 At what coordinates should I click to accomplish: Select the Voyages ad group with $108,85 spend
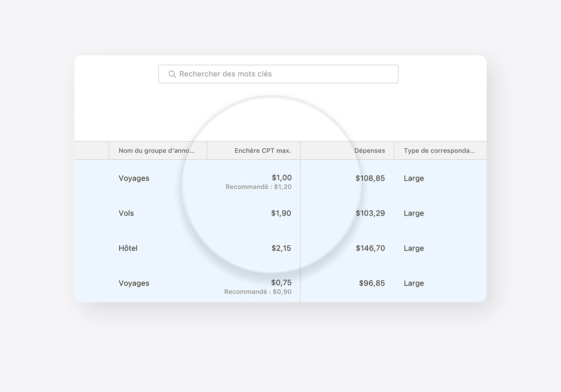tap(134, 178)
